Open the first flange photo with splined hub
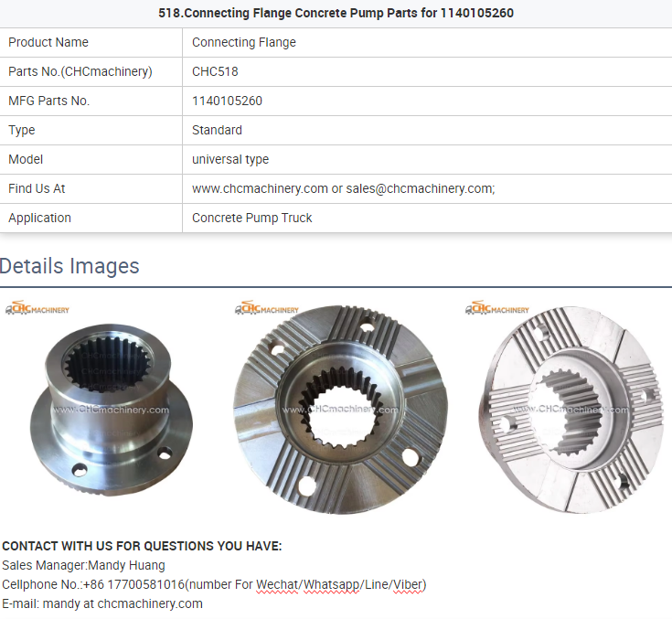Screen dimensions: 672x619 (112, 410)
